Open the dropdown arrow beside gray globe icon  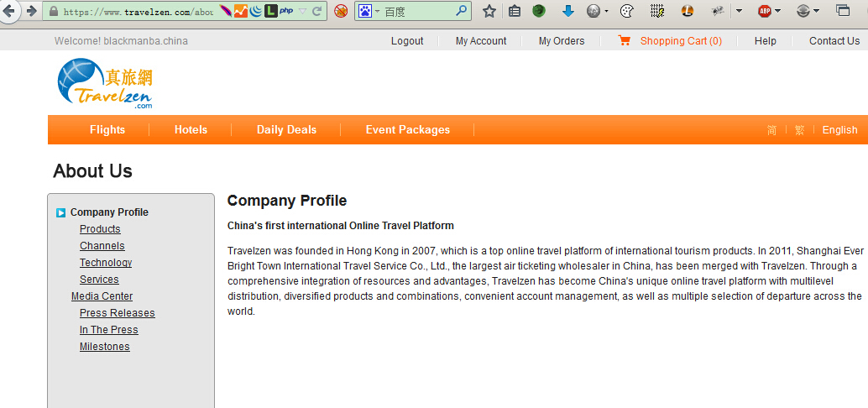coord(606,11)
